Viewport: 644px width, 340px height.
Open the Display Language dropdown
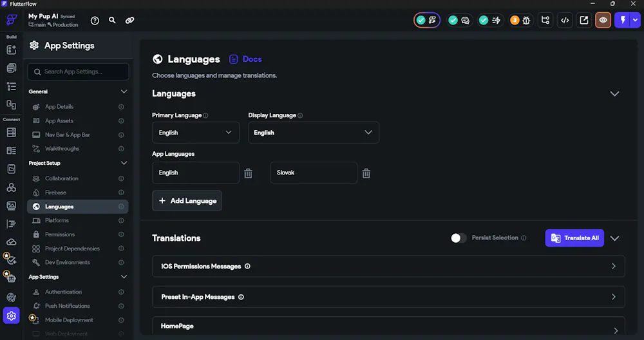[314, 133]
